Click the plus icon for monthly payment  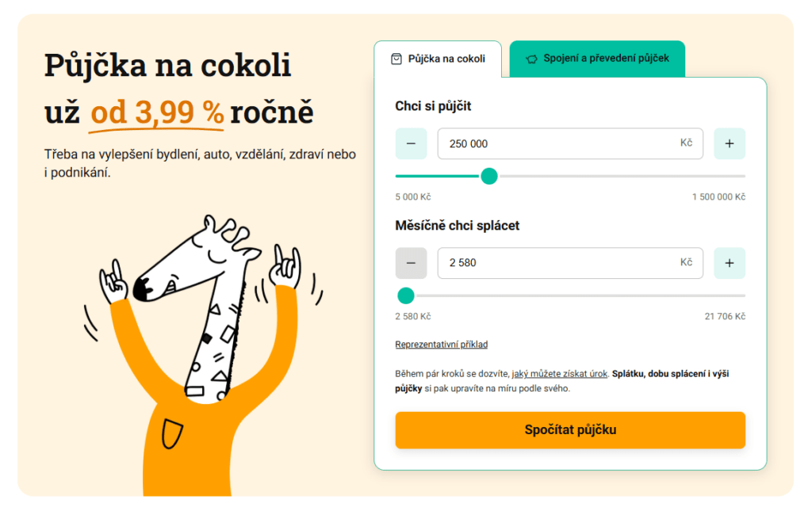click(x=729, y=262)
